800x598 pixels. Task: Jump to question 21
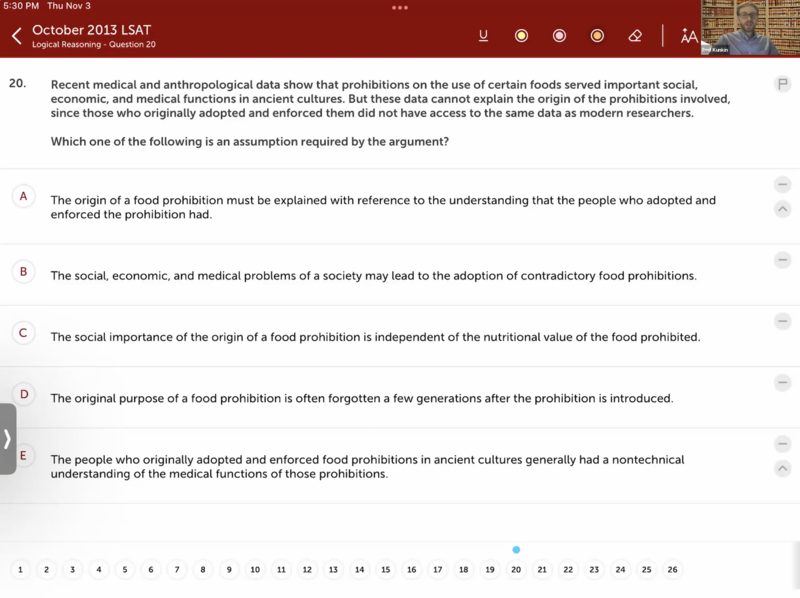[542, 570]
